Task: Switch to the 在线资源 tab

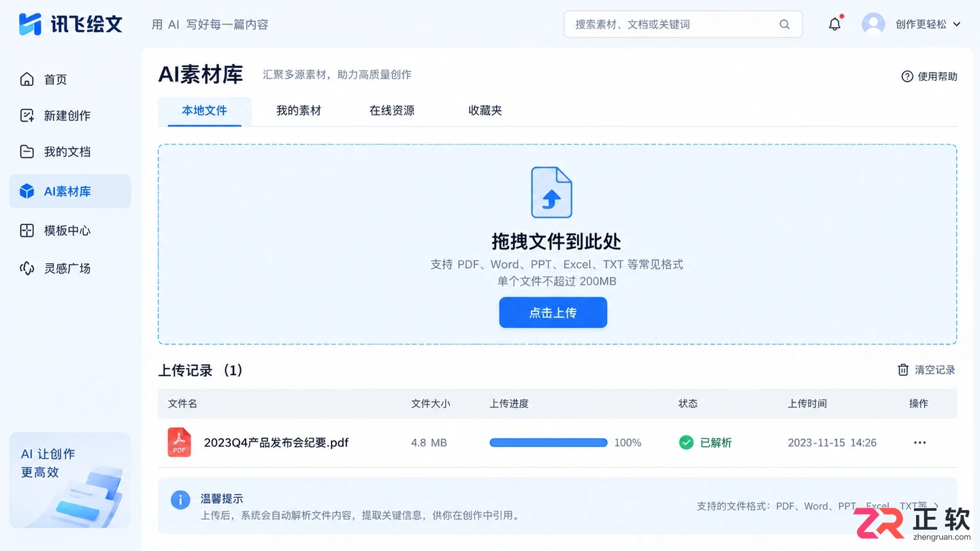Action: click(392, 111)
